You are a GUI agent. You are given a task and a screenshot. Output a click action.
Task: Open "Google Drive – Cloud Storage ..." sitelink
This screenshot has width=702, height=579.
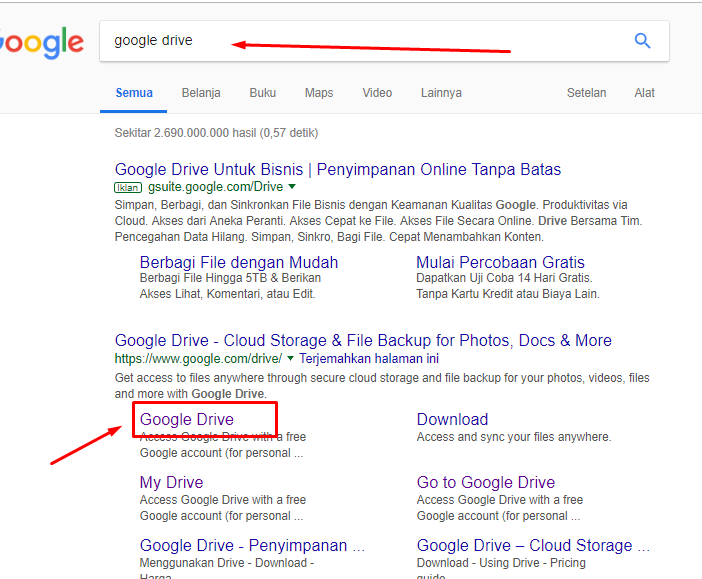coord(533,545)
